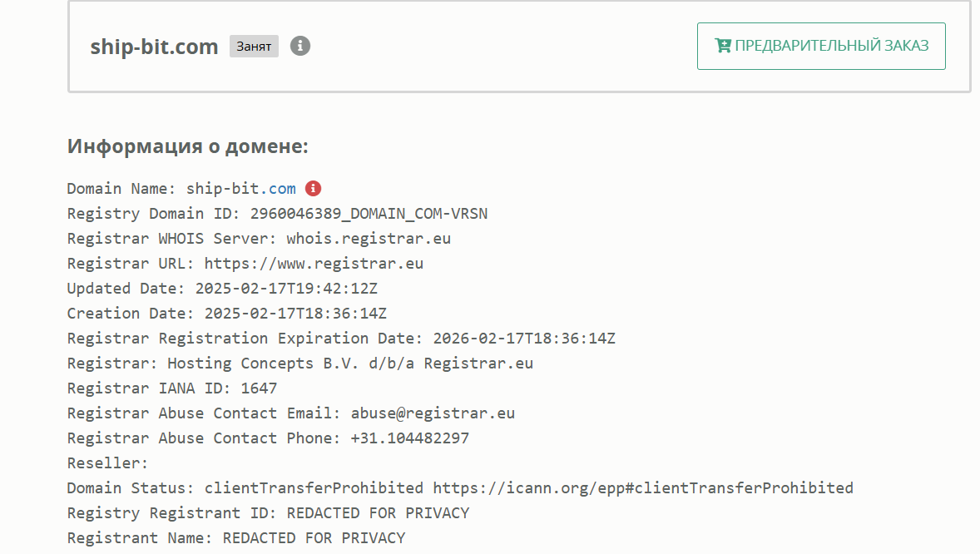Image resolution: width=980 pixels, height=554 pixels.
Task: Select the ship-bit.com heading at the top
Action: pos(154,47)
